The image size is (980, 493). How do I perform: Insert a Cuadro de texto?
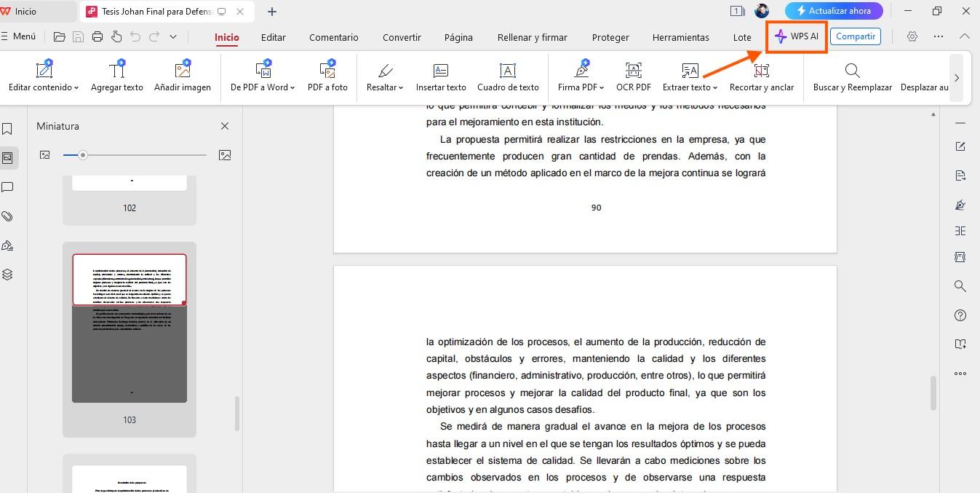tap(508, 76)
